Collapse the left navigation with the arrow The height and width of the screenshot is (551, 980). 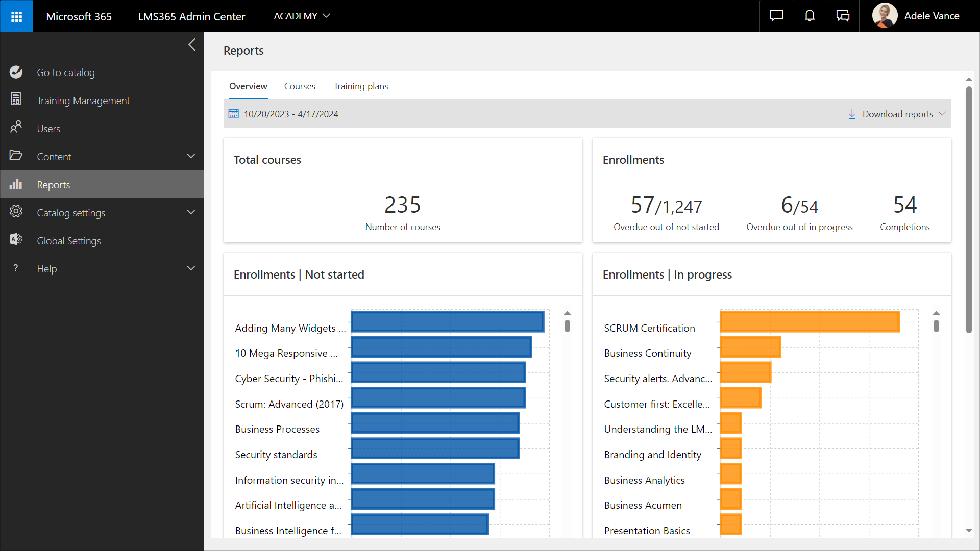coord(192,45)
